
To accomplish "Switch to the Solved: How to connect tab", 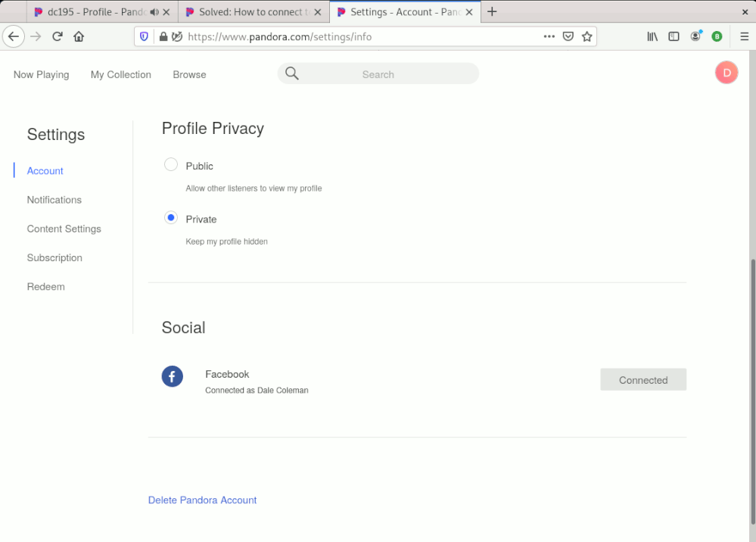I will (250, 11).
